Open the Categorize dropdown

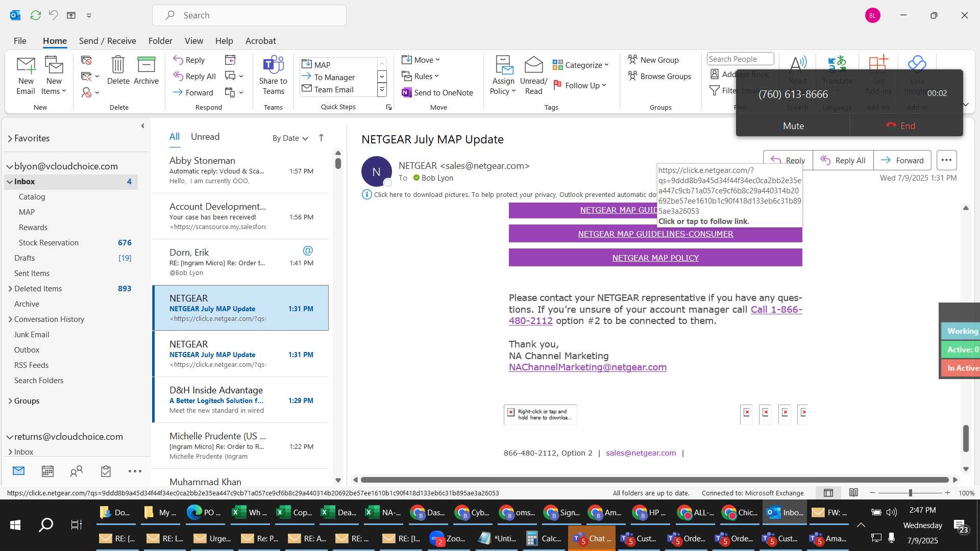[x=581, y=65]
